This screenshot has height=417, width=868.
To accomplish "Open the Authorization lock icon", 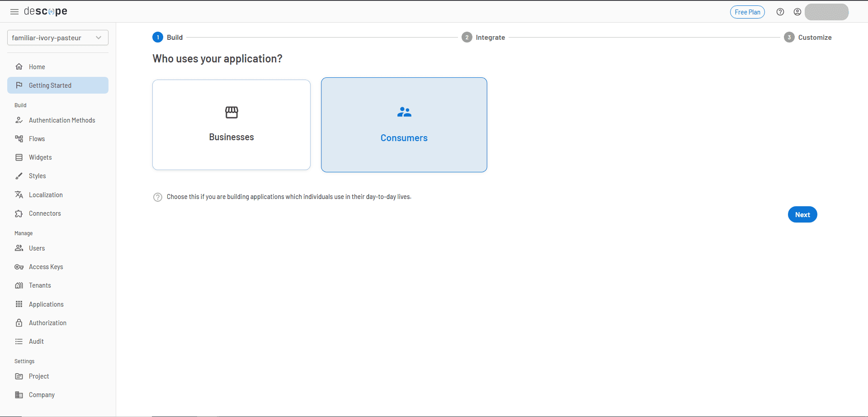I will click(19, 322).
